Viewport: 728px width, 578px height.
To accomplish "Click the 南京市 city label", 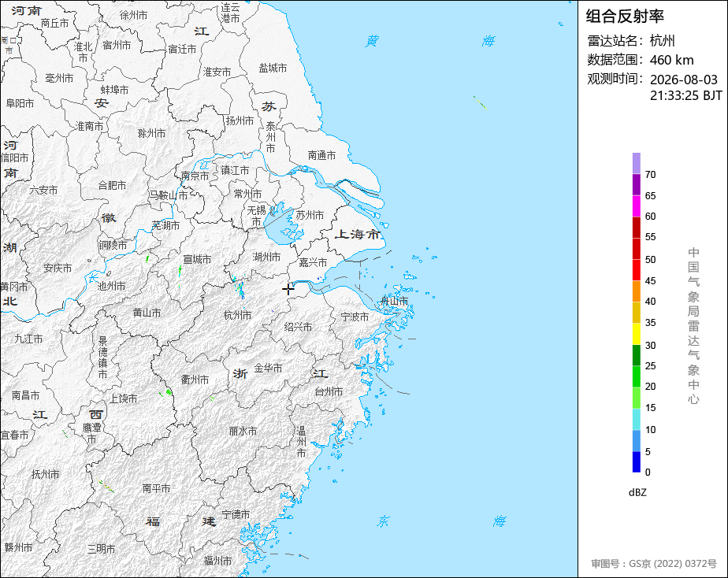I will [x=195, y=176].
